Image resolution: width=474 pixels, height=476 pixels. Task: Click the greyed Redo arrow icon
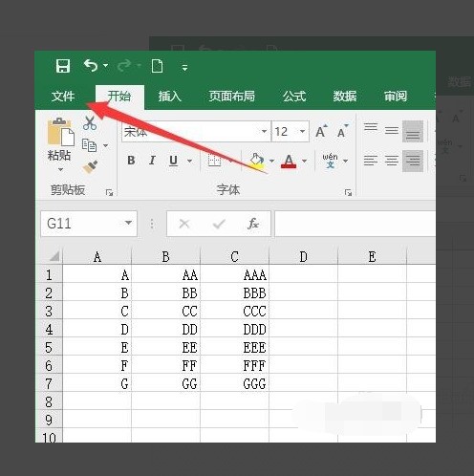(124, 66)
